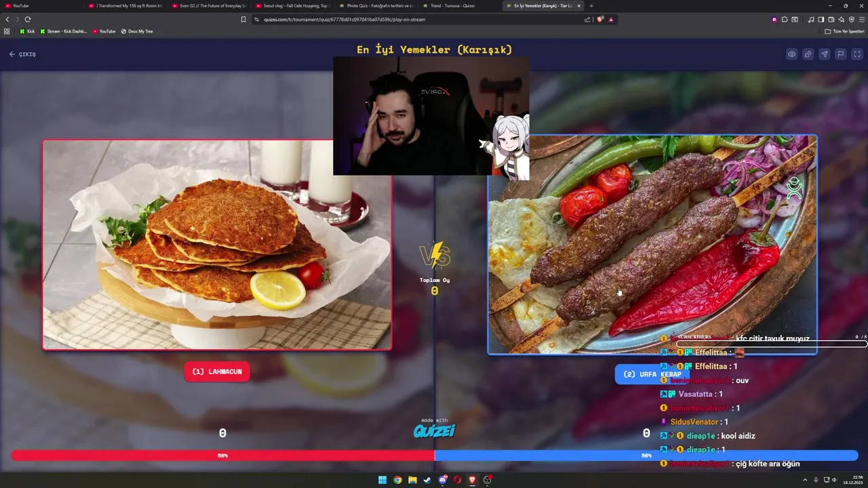Open Discord from the taskbar
This screenshot has width=868, height=488.
(x=443, y=480)
